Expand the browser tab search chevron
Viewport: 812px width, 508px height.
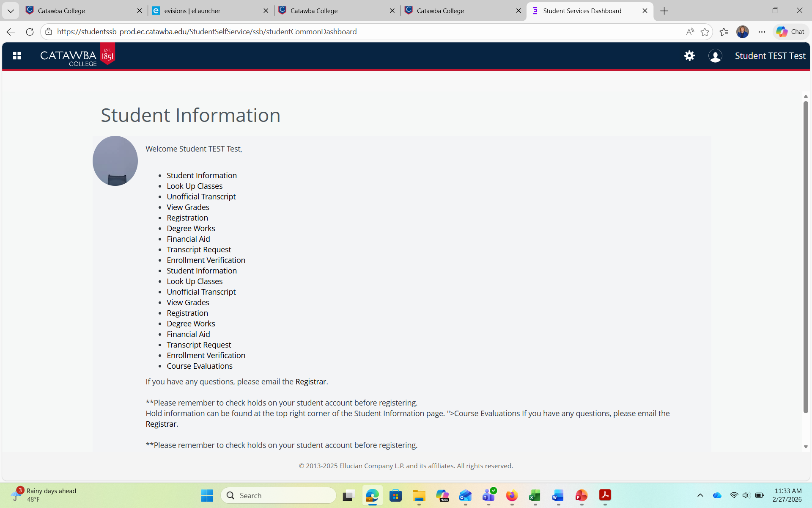(11, 11)
